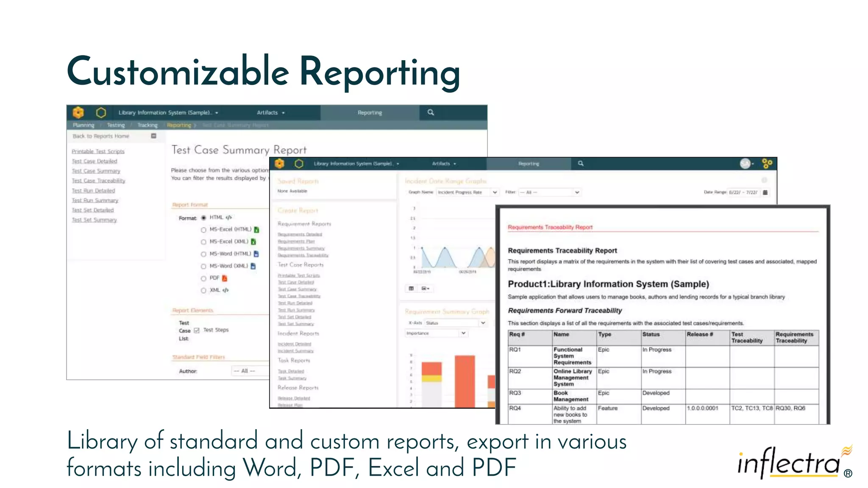Image resolution: width=868 pixels, height=488 pixels.
Task: Open Incident Summary under Incident Reports
Action: (x=295, y=351)
